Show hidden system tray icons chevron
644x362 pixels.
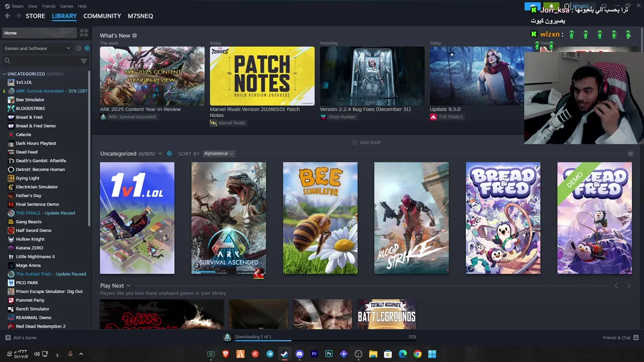point(81,354)
